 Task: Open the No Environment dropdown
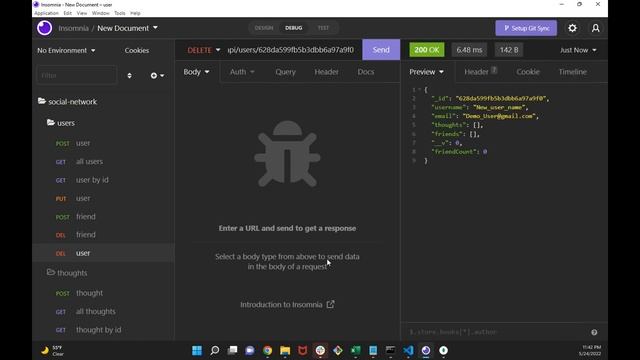66,50
